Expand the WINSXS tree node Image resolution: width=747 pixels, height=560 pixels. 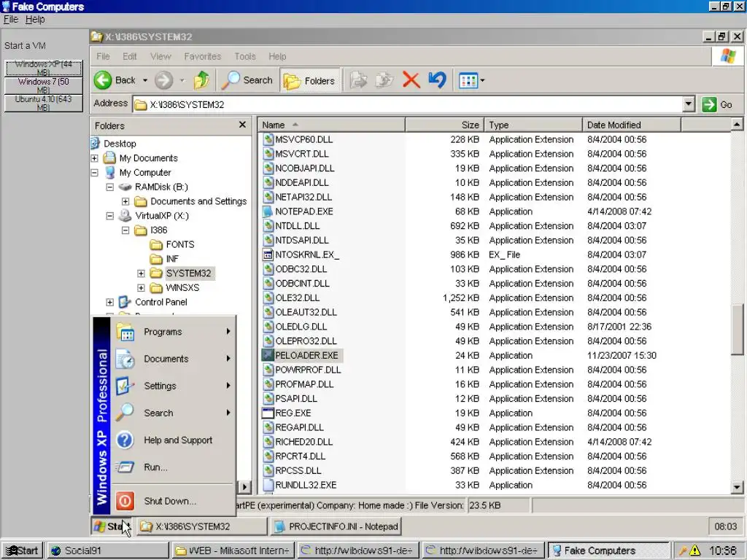(141, 287)
